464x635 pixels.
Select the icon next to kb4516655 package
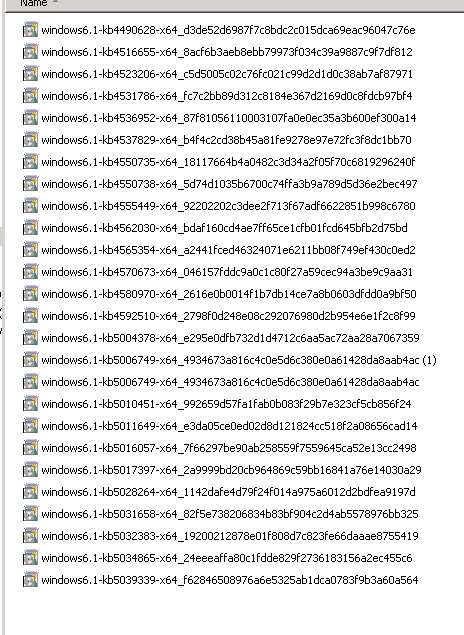(30, 51)
